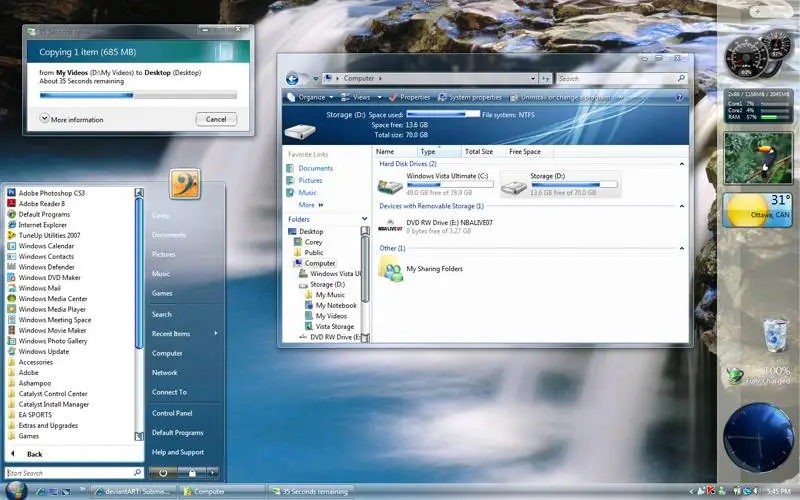Open Help and Support in Start menu
The height and width of the screenshot is (500, 800).
tap(178, 452)
